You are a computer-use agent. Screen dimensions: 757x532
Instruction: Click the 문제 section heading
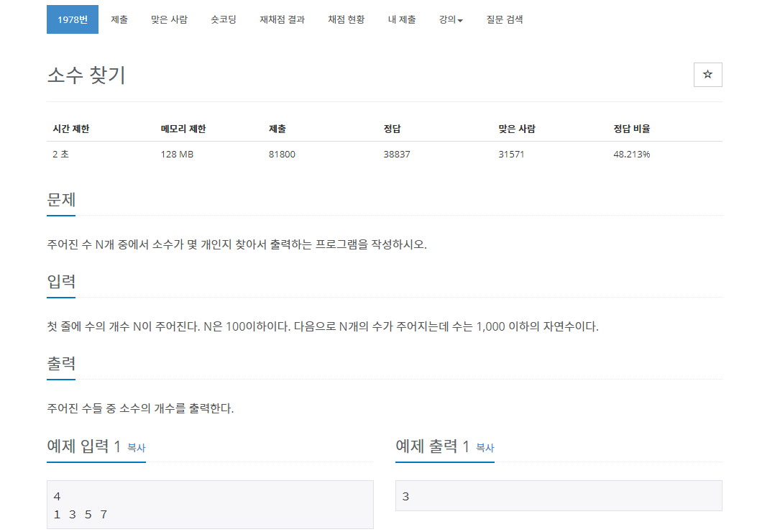click(60, 199)
